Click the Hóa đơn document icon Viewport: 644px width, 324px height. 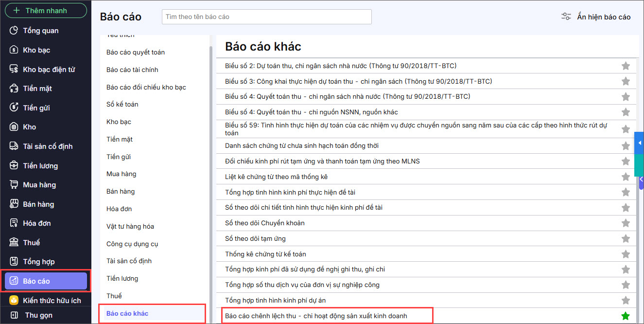coord(14,223)
